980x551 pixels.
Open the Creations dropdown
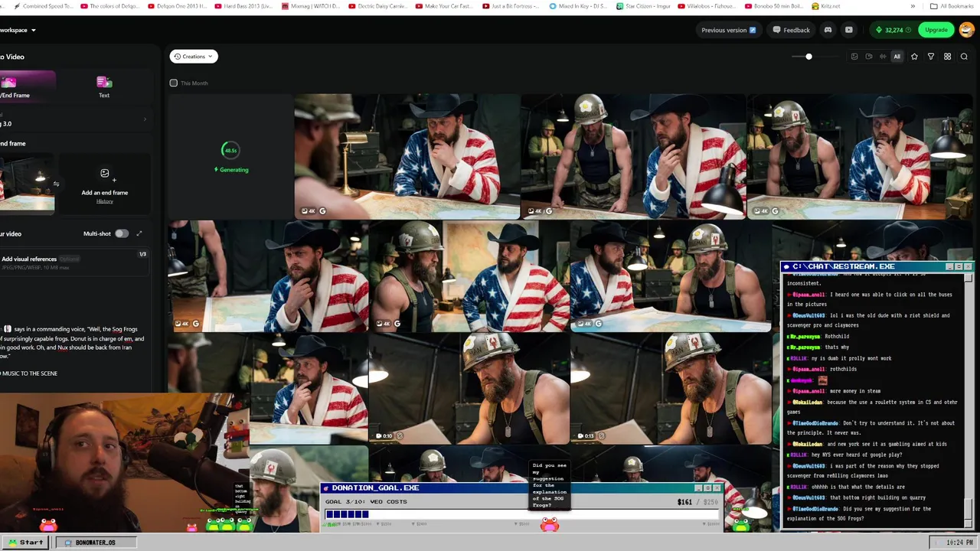point(193,56)
